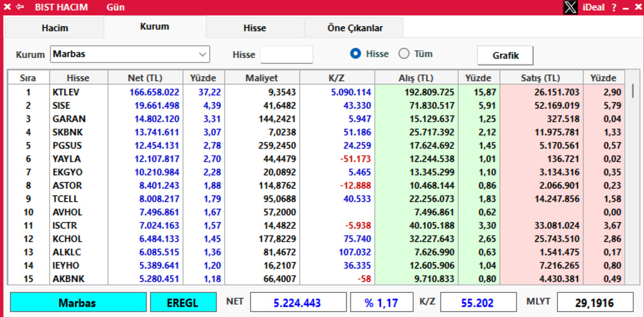644x317 pixels.
Task: Click the cyan Marbas button at bottom
Action: (77, 303)
